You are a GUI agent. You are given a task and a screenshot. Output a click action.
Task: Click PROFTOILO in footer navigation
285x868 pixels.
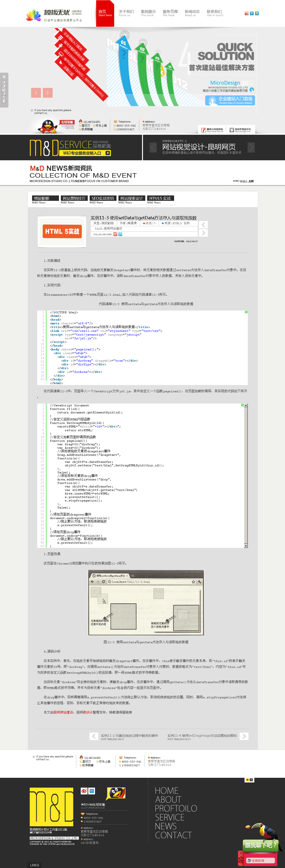click(176, 808)
